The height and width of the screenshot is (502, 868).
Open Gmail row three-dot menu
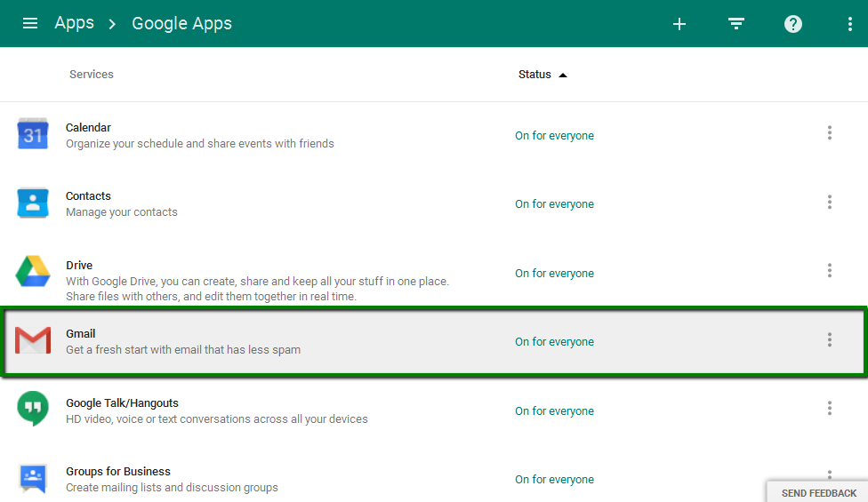tap(829, 339)
